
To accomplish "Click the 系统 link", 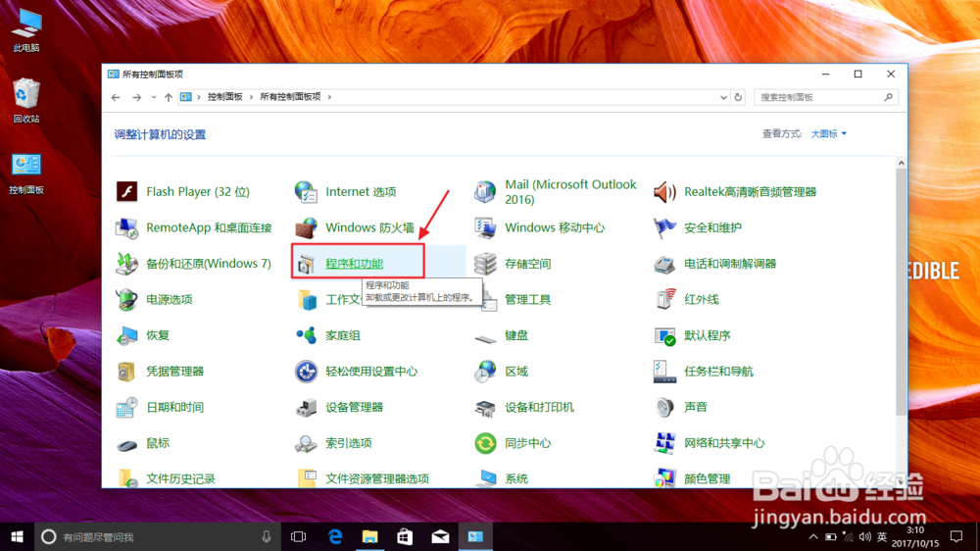I will (x=516, y=479).
